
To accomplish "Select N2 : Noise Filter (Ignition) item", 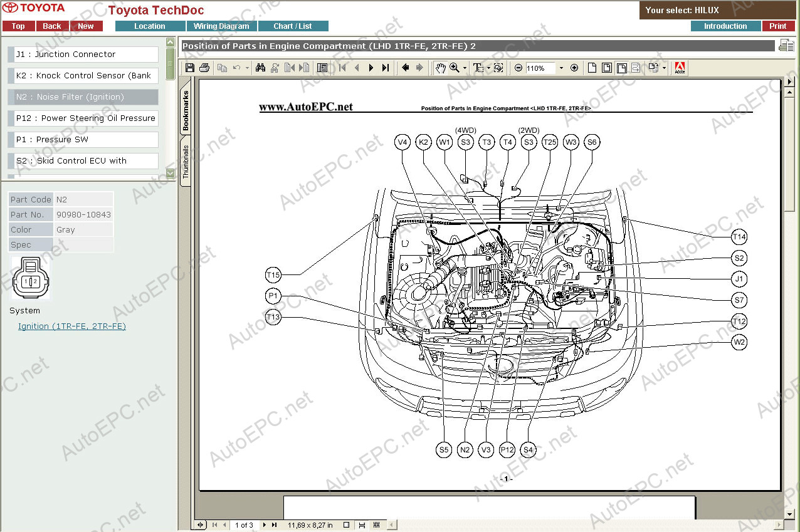I will (x=83, y=97).
